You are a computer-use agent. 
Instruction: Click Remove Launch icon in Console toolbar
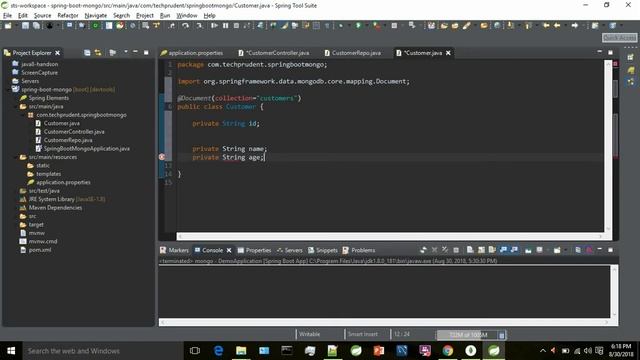coord(434,250)
